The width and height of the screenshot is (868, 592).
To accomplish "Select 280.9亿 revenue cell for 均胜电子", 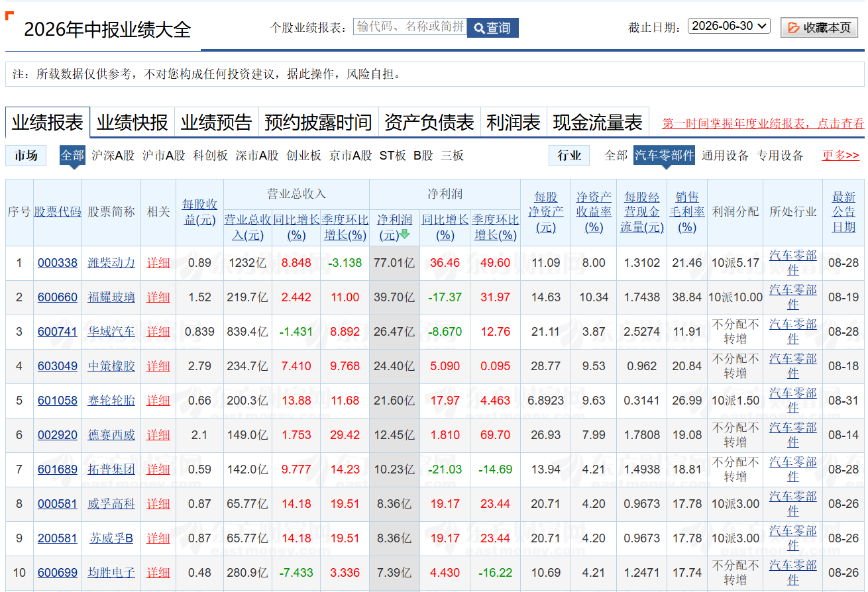I will tap(248, 573).
